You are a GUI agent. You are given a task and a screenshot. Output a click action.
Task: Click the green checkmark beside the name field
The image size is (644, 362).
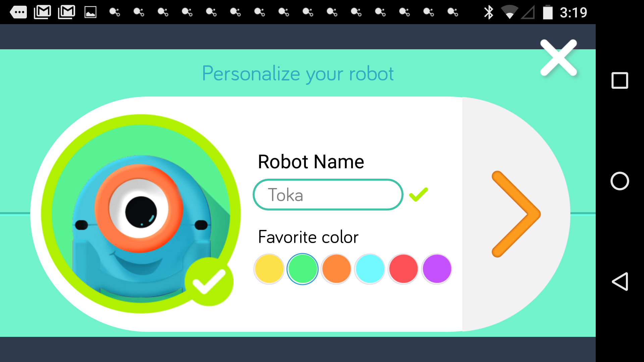coord(419,194)
